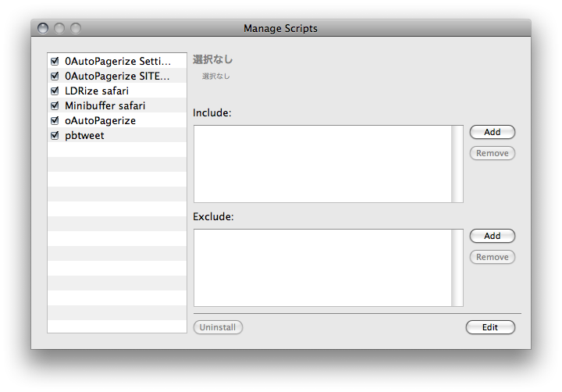Select the pbtweet script name
The image size is (562, 392).
[x=84, y=135]
